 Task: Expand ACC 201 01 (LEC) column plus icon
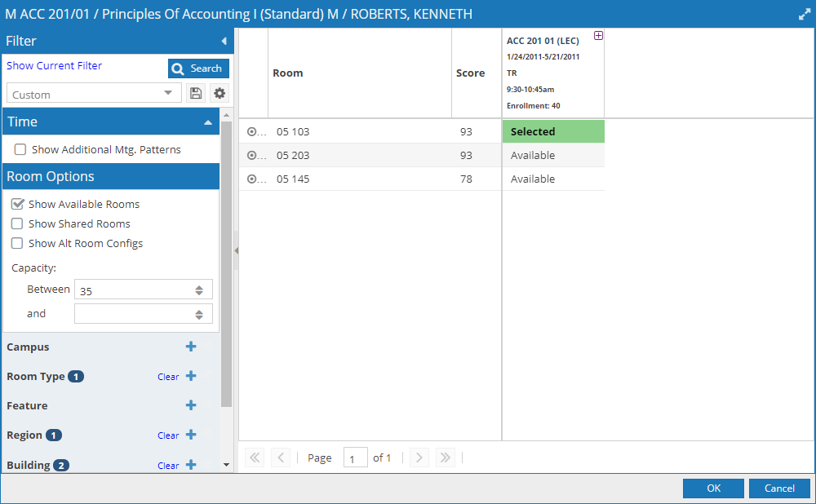point(598,36)
